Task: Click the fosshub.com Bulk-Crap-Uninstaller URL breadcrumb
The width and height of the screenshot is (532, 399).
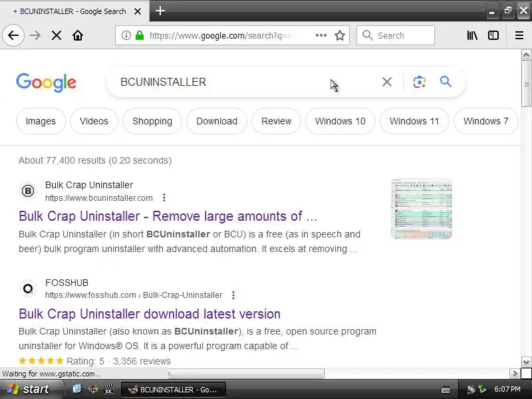Action: click(x=134, y=295)
